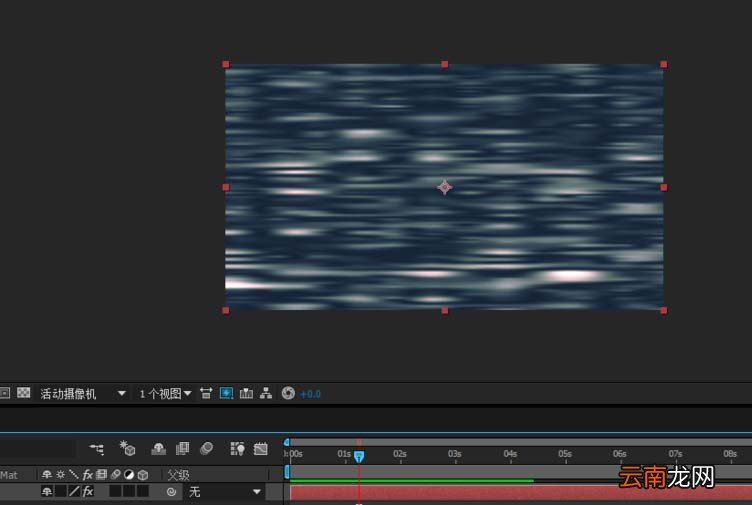Click the Mat column header
The image size is (752, 505).
click(9, 475)
